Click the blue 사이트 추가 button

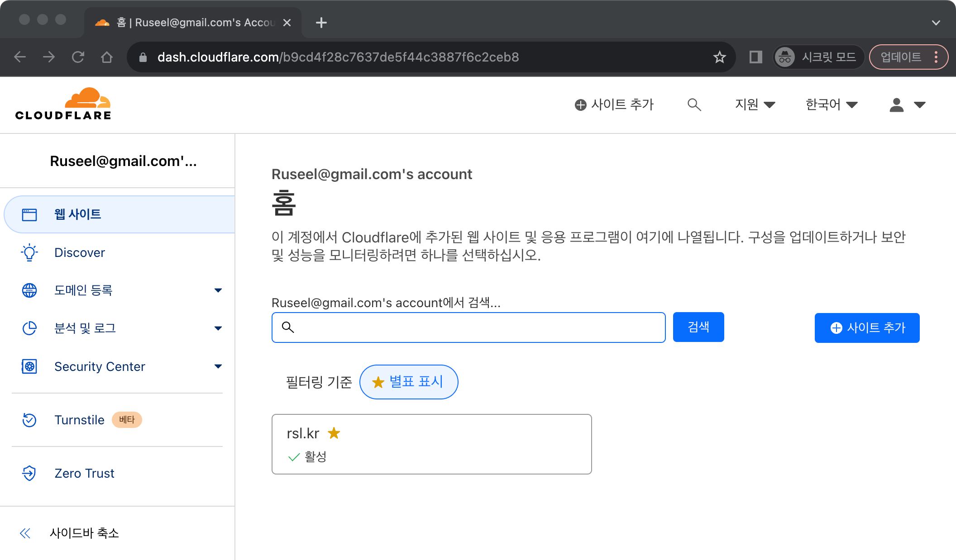pos(867,328)
